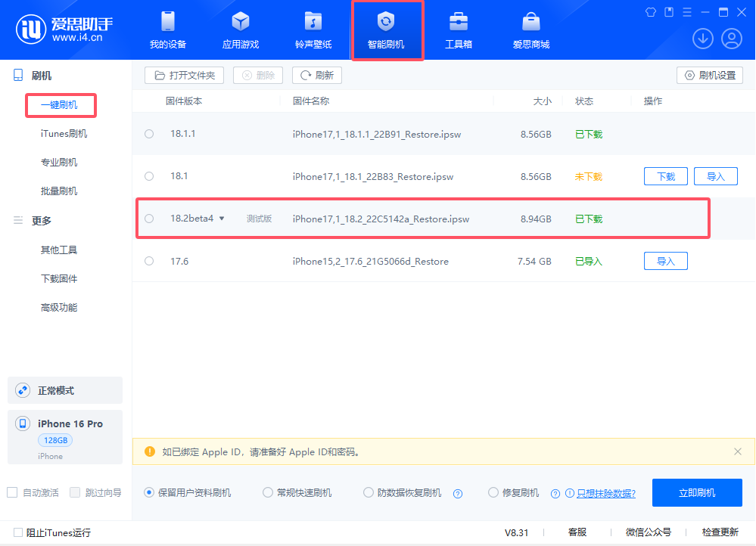Open the download manager circle icon
The height and width of the screenshot is (546, 756).
[x=702, y=38]
